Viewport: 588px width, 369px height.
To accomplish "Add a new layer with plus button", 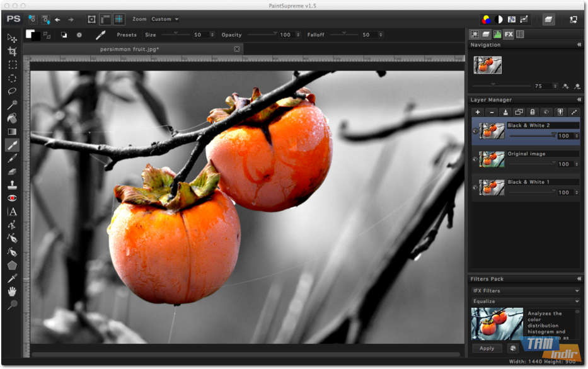I will [478, 112].
